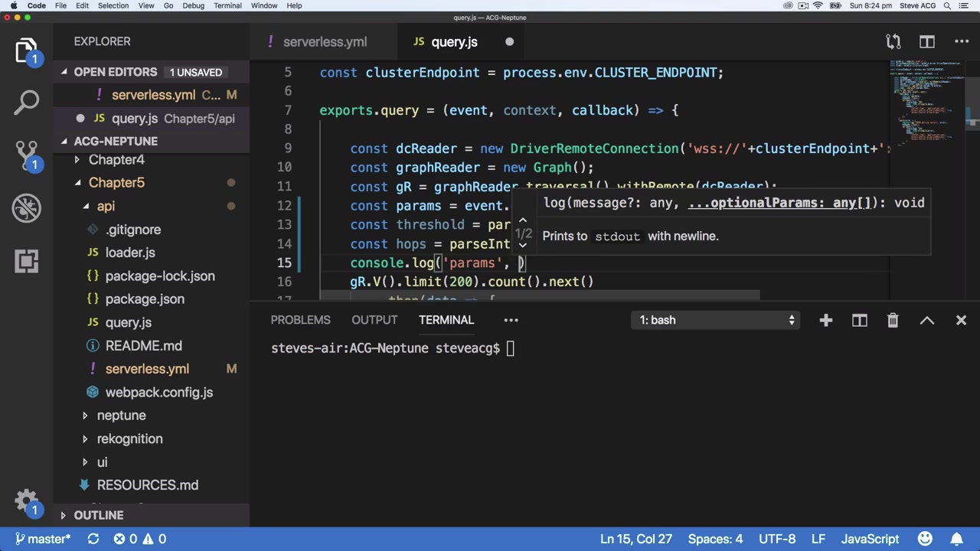Split the terminal pane

[x=860, y=320]
